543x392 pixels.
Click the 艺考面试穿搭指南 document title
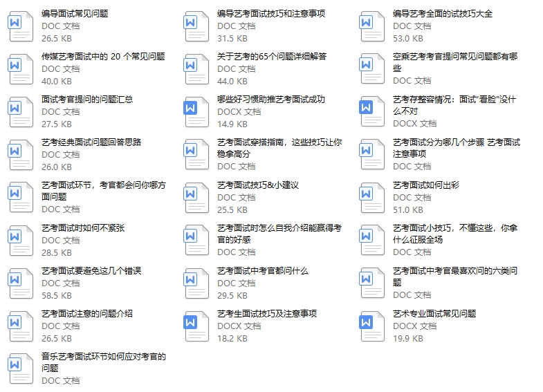[x=279, y=142]
